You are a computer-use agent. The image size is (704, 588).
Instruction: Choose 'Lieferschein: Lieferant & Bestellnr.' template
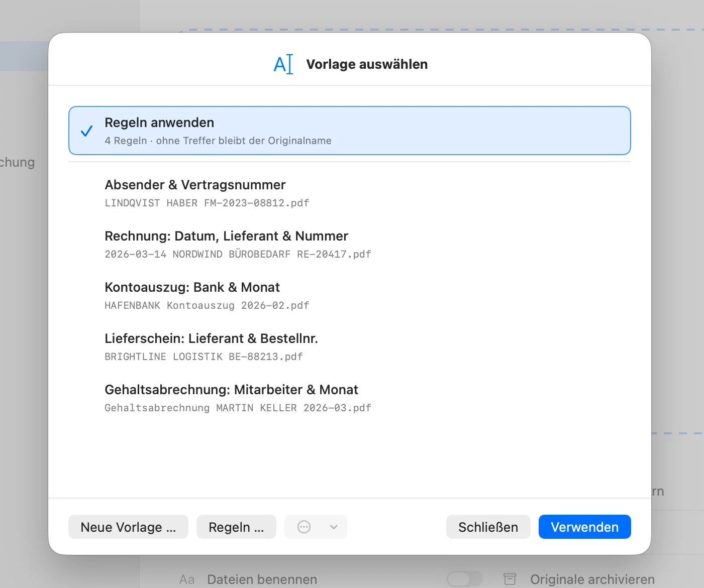point(350,346)
